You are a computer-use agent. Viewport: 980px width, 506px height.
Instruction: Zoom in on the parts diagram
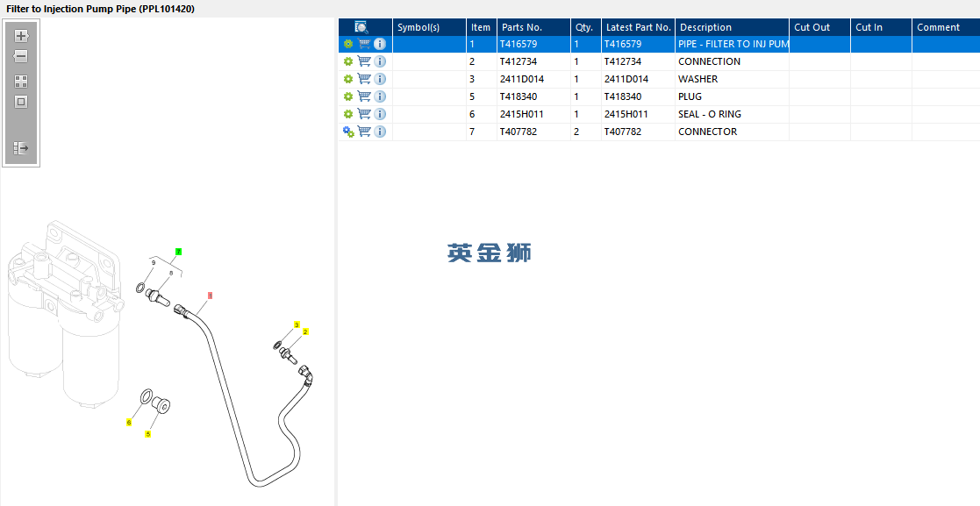click(21, 36)
